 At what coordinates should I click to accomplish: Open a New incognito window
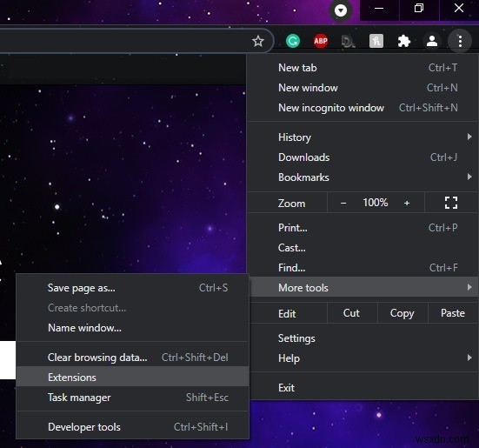point(363,108)
